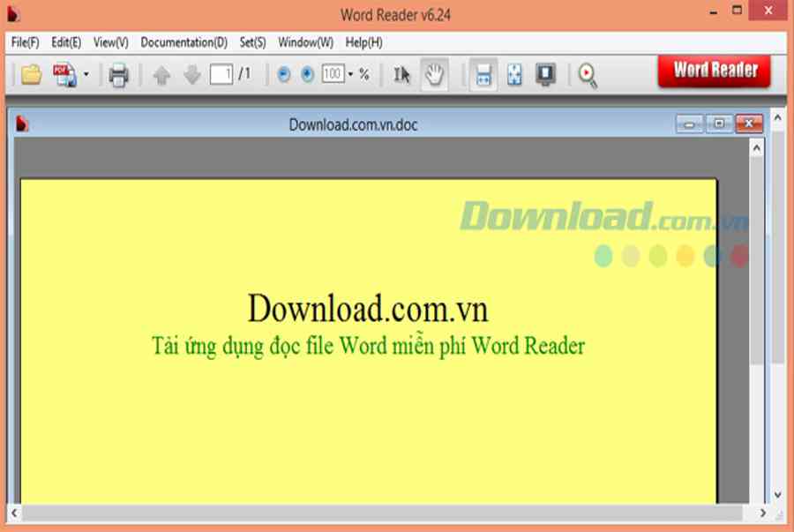Click the zoom out round button
This screenshot has width=794, height=532.
click(283, 75)
